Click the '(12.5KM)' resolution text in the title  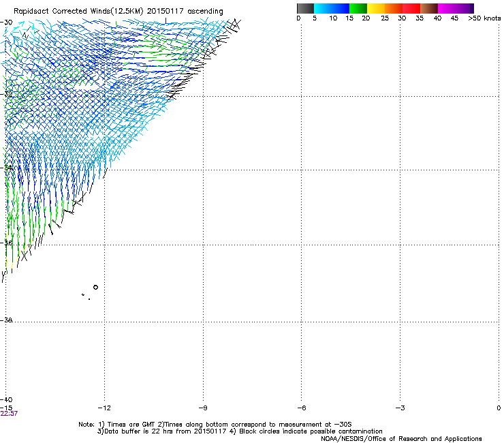pos(127,12)
